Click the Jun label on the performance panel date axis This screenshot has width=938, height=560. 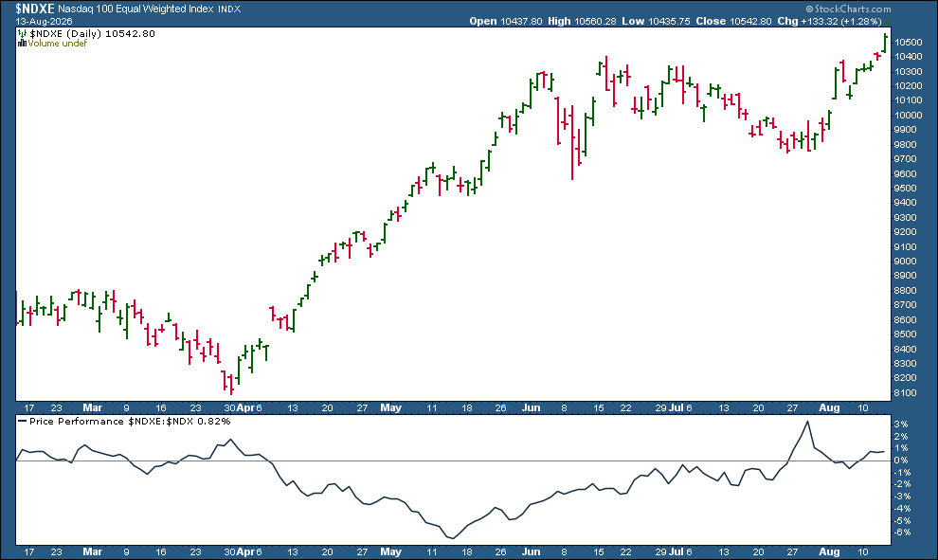531,551
